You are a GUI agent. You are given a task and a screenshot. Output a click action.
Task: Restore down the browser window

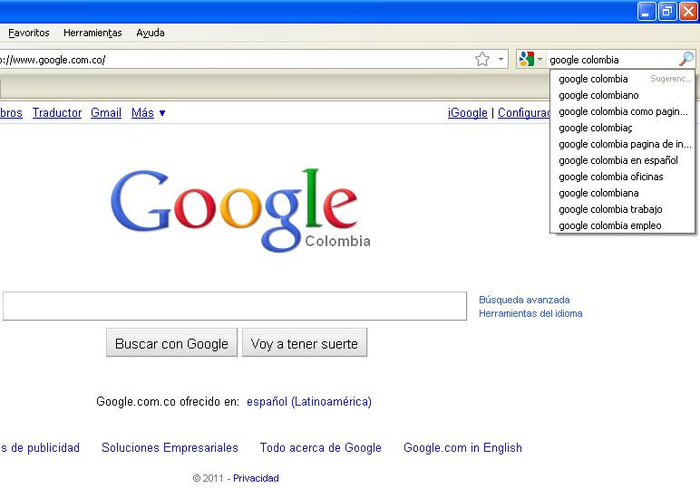tap(667, 12)
